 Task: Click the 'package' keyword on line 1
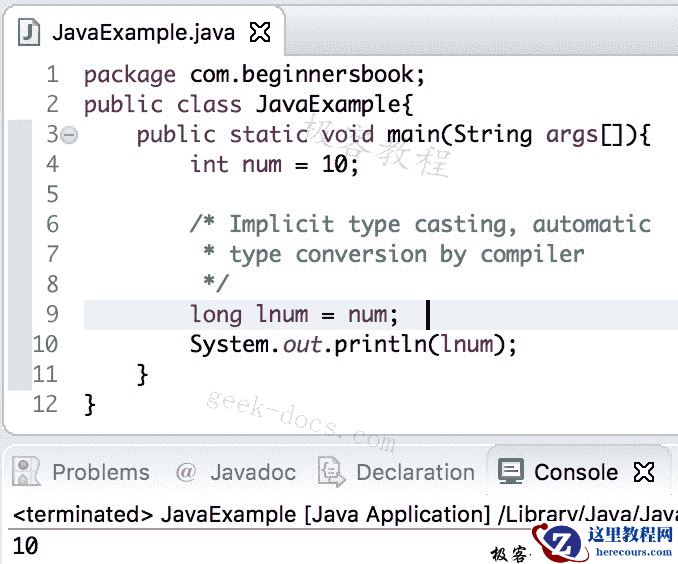point(130,75)
